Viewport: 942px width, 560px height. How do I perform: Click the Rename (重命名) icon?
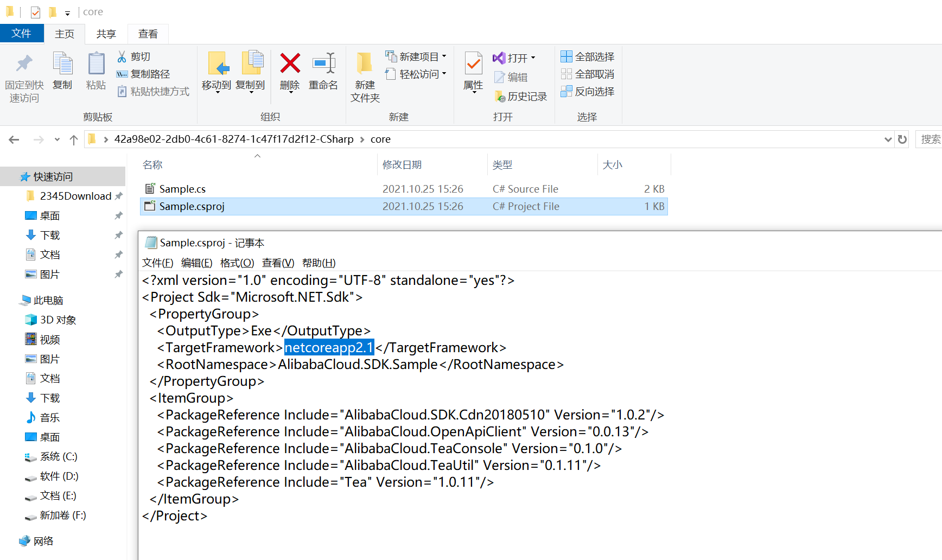tap(324, 63)
